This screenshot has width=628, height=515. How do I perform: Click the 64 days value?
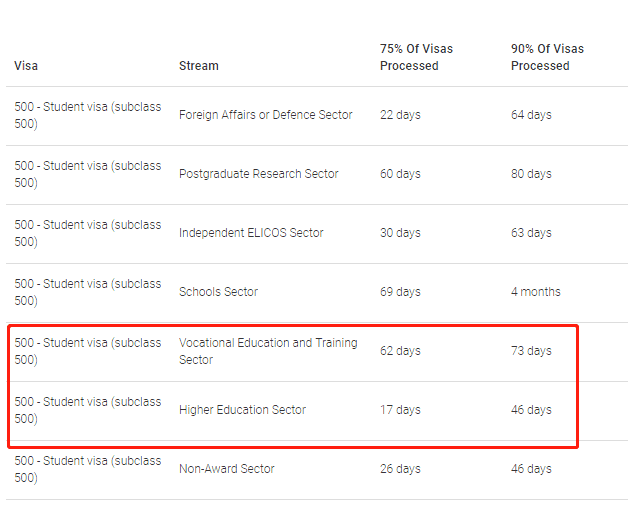[531, 115]
